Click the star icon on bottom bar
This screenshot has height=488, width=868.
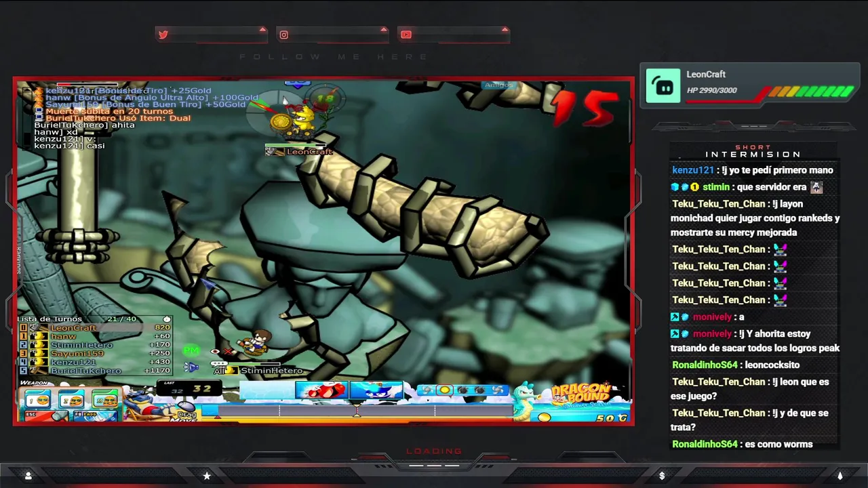click(x=207, y=476)
